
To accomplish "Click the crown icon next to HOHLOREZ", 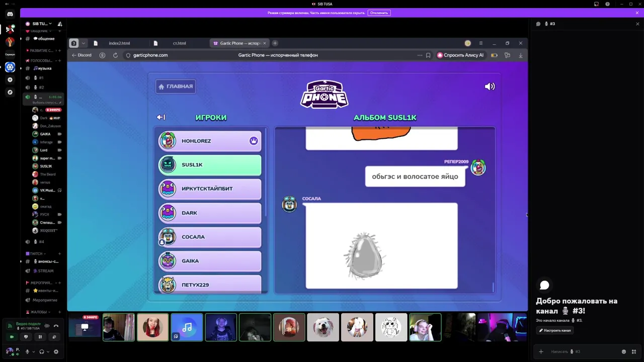I will click(254, 141).
